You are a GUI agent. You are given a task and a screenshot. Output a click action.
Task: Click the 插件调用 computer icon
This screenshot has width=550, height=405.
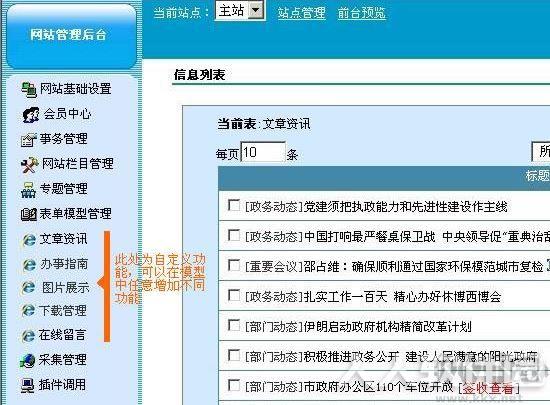click(28, 385)
